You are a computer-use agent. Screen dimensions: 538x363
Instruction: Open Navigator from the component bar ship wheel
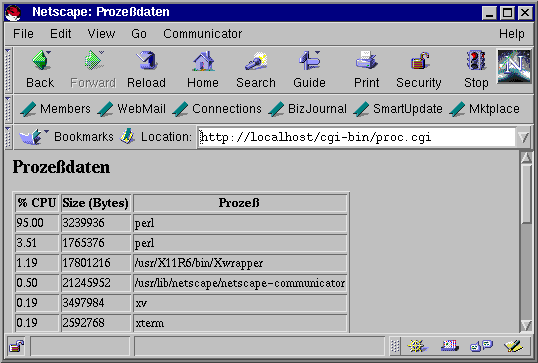point(417,346)
